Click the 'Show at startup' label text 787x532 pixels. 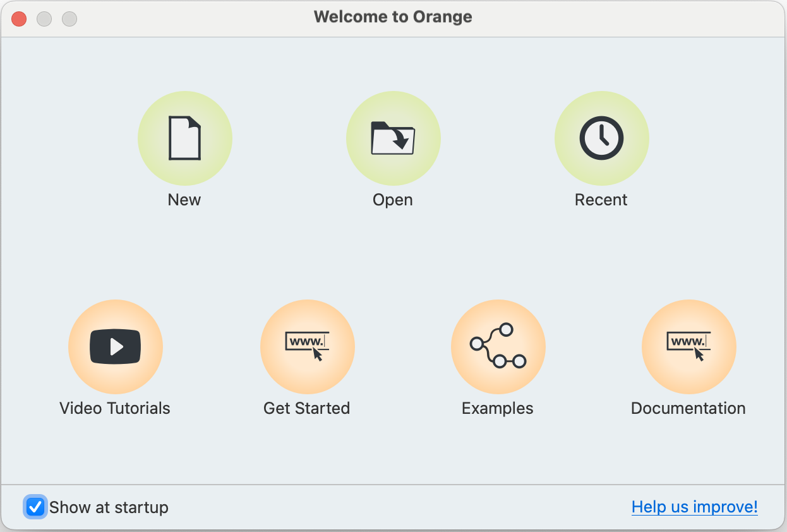coord(109,507)
